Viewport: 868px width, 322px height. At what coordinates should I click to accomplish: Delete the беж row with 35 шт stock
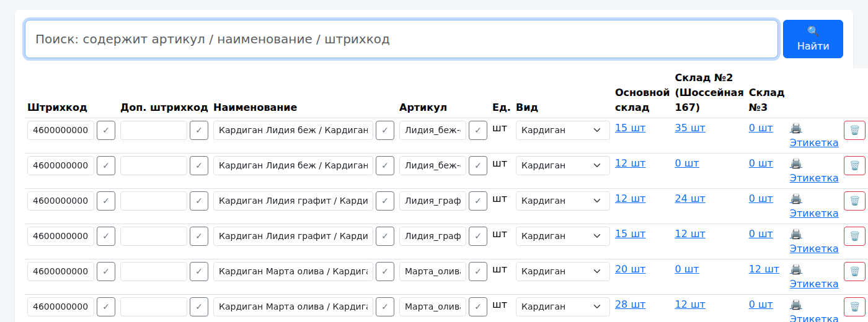click(854, 130)
